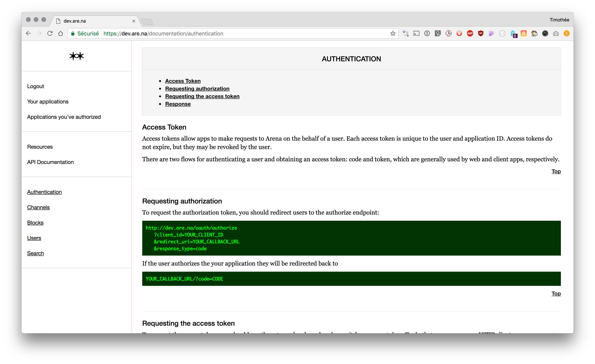Image resolution: width=595 pixels, height=364 pixels.
Task: Open the Ghostery ghost icon
Action: (513, 34)
